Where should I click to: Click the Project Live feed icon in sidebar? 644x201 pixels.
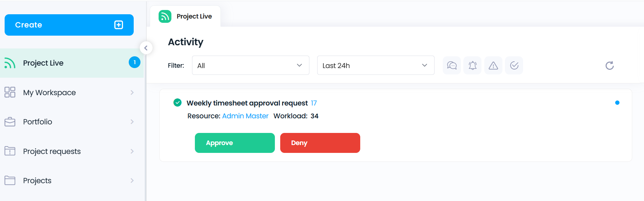pos(10,63)
